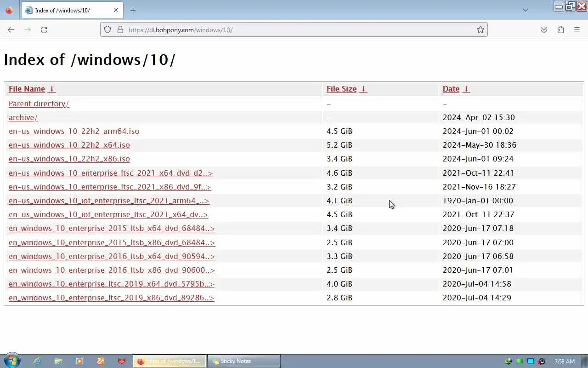Click the date '1970-Jan-01 00:00'
Image resolution: width=588 pixels, height=368 pixels.
tap(478, 201)
